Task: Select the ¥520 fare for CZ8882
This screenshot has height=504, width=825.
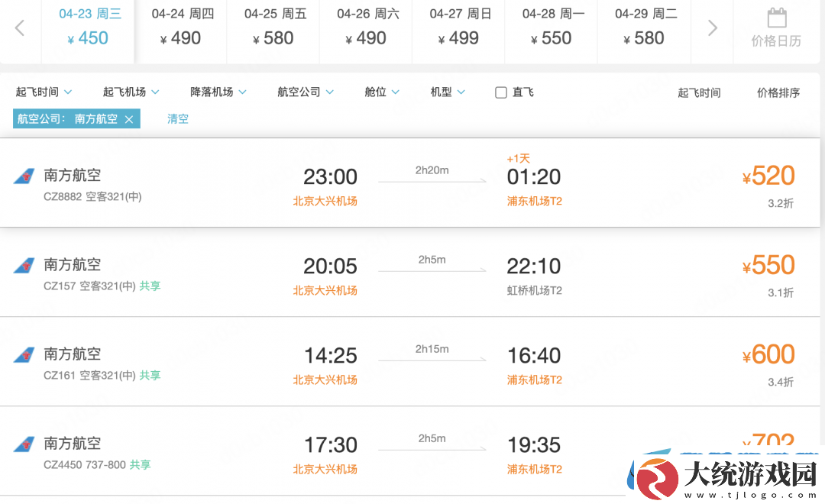Action: (768, 176)
